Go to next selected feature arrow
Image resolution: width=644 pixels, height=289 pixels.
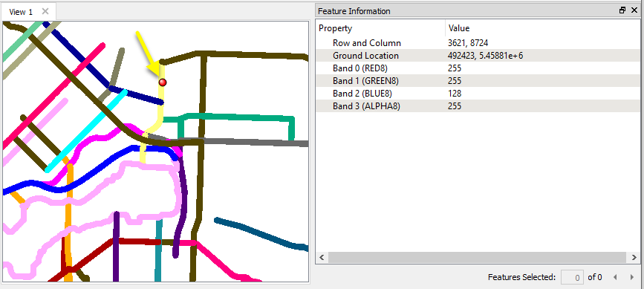pyautogui.click(x=632, y=278)
